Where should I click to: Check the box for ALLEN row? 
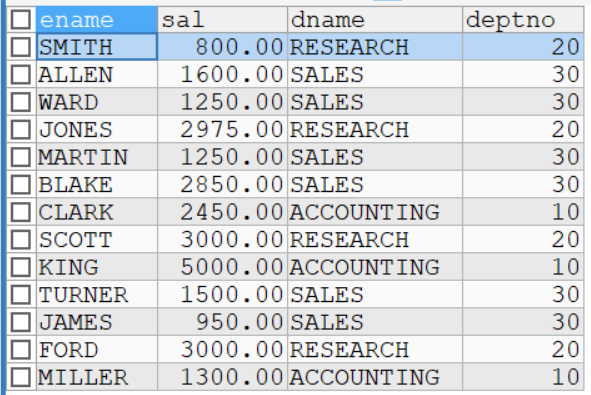coord(21,75)
